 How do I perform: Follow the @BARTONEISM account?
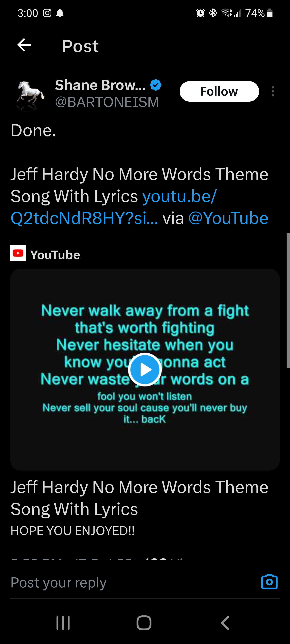pyautogui.click(x=219, y=91)
